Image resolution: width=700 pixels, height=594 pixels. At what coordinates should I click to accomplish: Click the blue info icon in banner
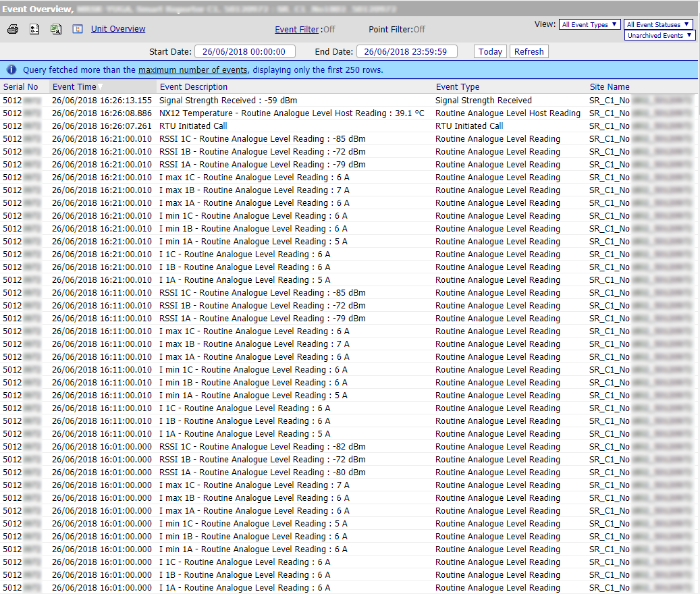click(x=11, y=70)
